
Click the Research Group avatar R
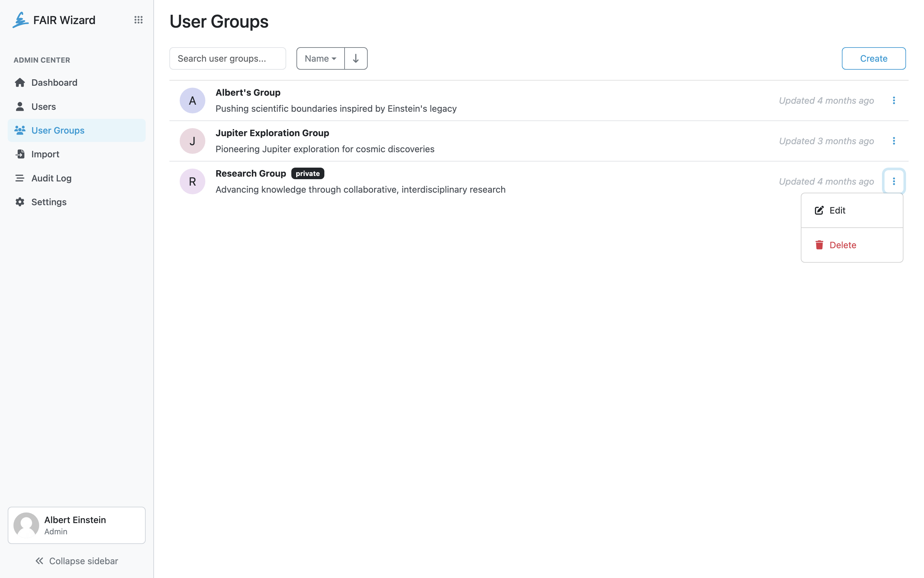coord(193,181)
